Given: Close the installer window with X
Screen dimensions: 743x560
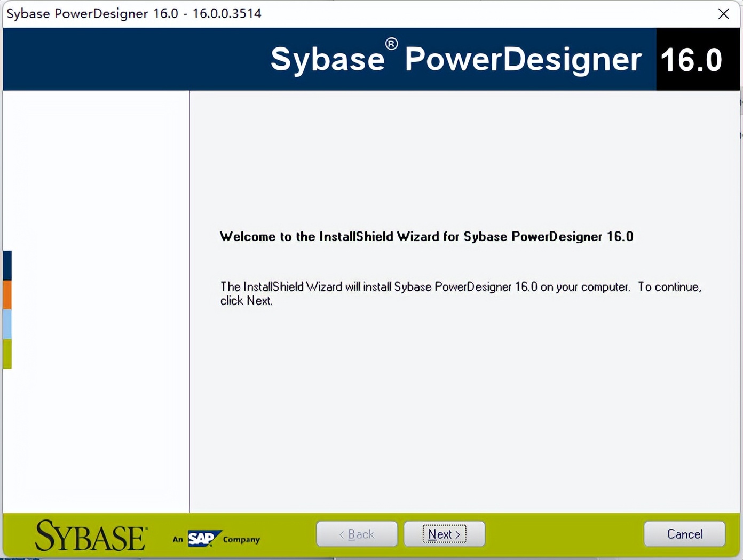Looking at the screenshot, I should pyautogui.click(x=723, y=14).
